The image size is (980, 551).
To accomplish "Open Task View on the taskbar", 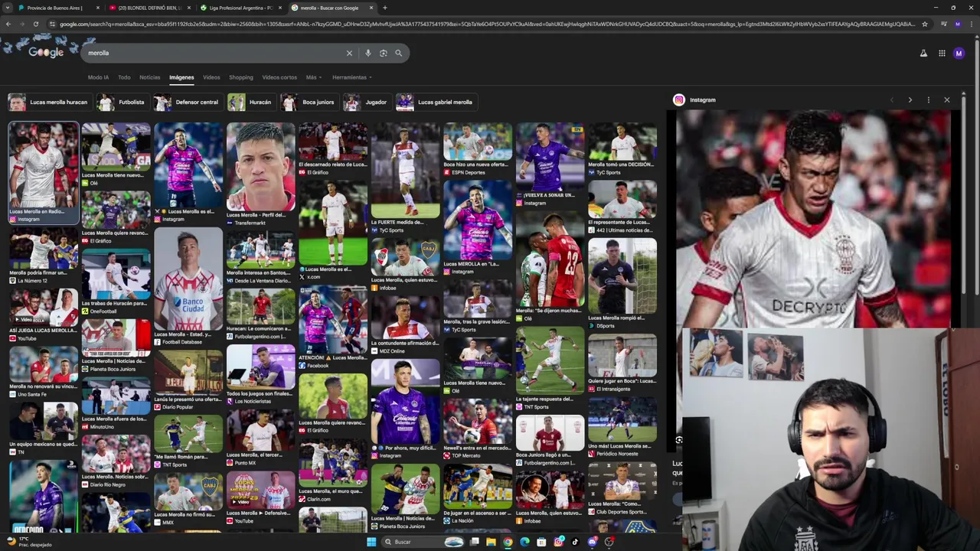I will click(474, 542).
